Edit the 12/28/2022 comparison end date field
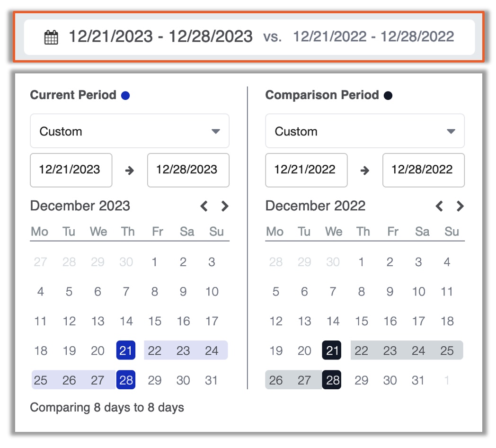496x448 pixels. tap(424, 170)
